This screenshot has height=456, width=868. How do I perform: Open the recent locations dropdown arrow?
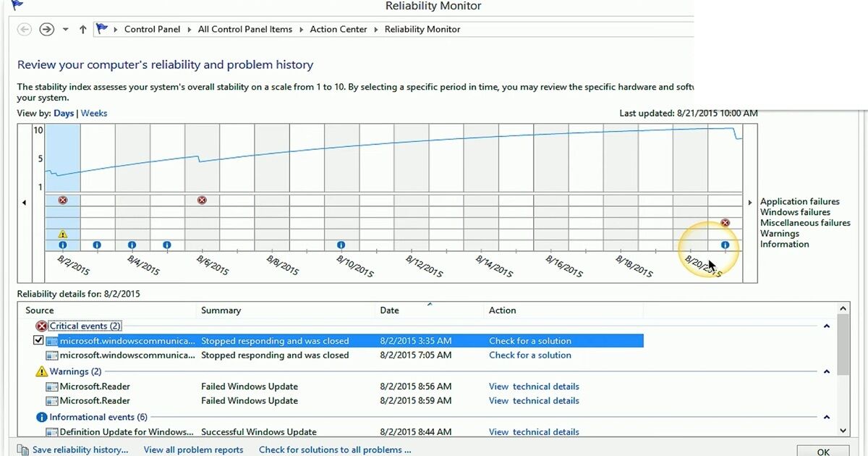[65, 29]
